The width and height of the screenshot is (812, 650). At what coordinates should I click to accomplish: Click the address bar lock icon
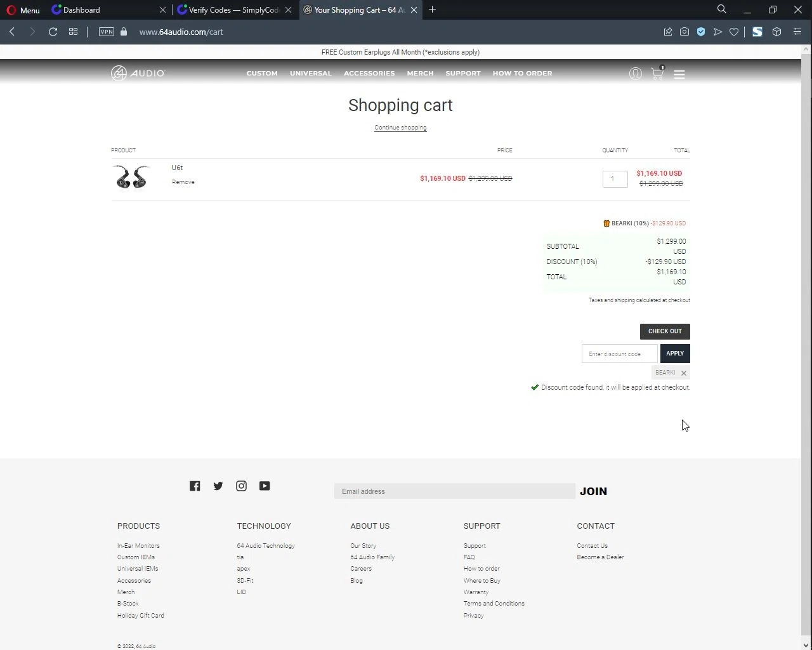(x=124, y=32)
